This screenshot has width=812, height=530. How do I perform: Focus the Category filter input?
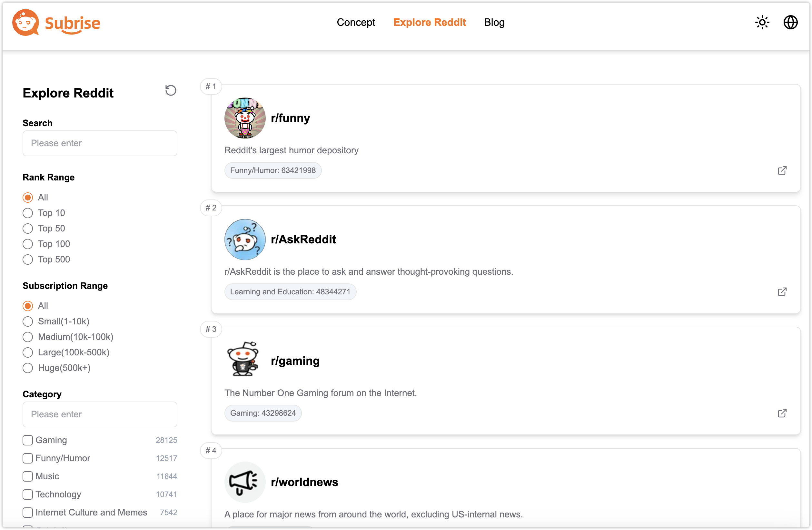point(100,414)
